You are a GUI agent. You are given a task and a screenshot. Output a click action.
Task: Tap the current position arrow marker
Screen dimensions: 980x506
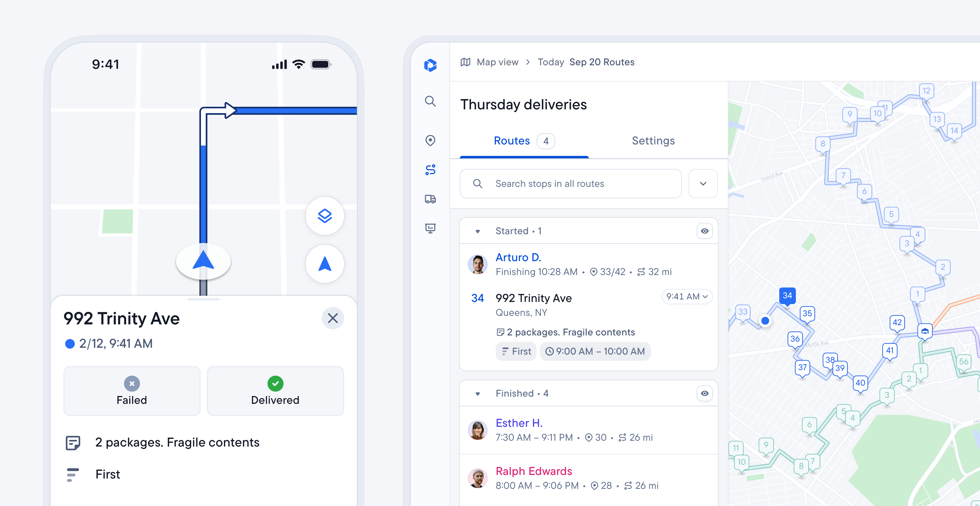[x=203, y=262]
